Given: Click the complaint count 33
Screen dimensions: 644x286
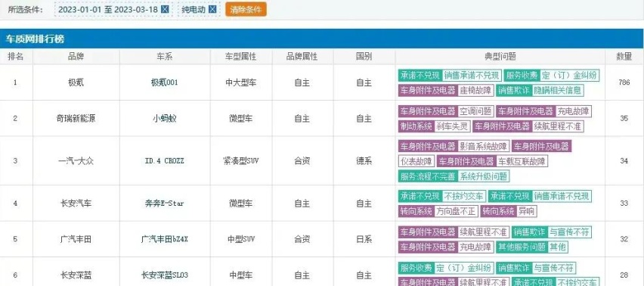Looking at the screenshot, I should [624, 204].
